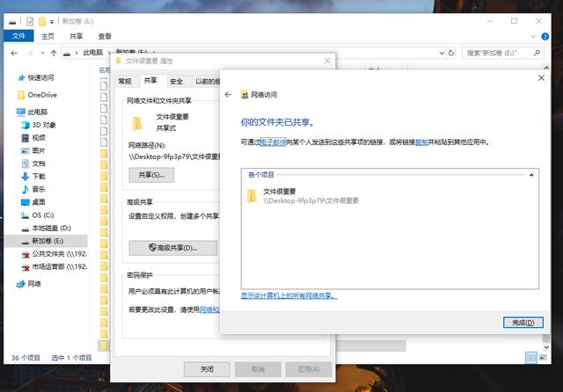Go up one folder level
Image resolution: width=563 pixels, height=392 pixels.
pos(54,53)
